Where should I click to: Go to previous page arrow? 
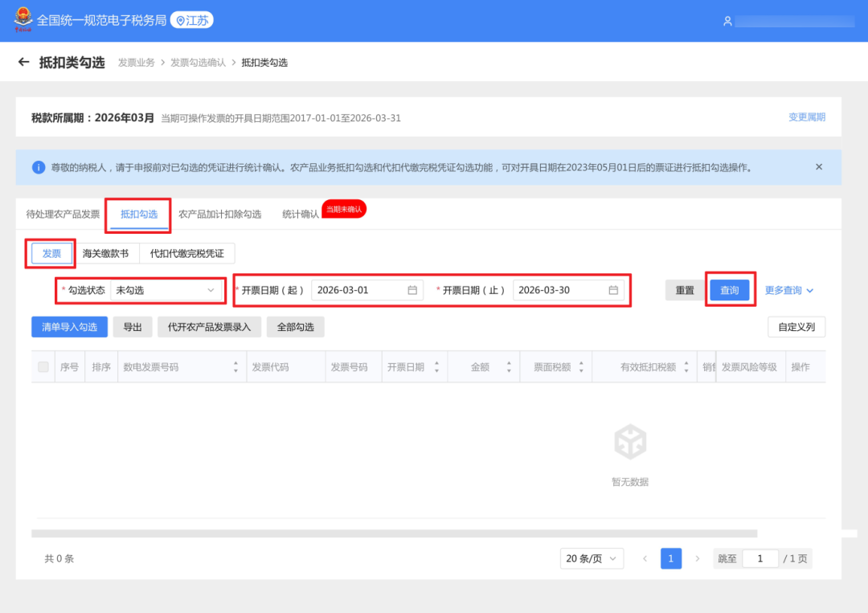click(x=645, y=559)
